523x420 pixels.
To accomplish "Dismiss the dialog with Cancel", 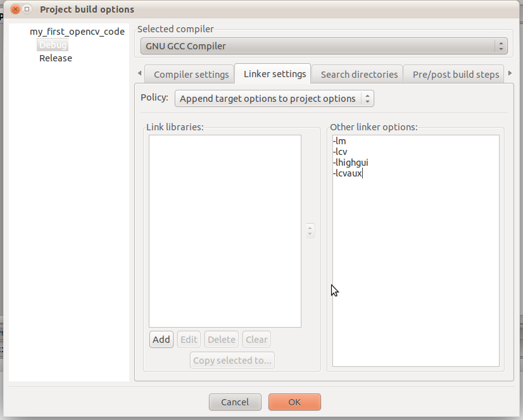I will pos(235,402).
